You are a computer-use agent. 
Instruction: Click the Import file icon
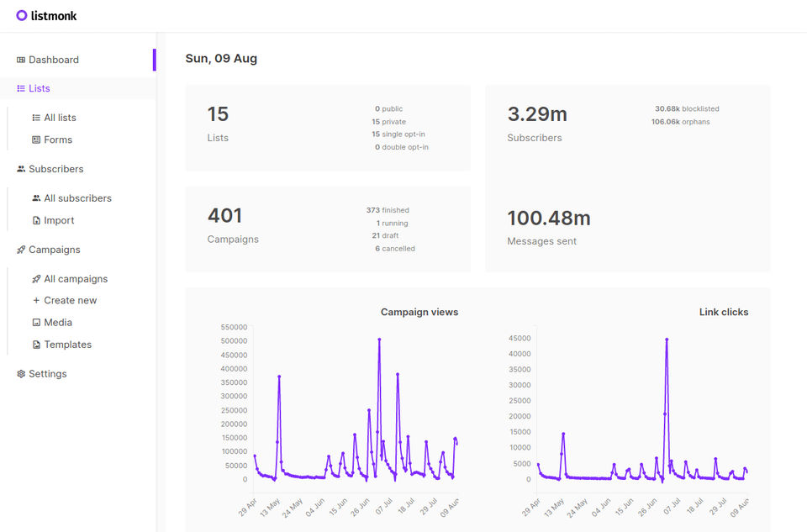click(36, 220)
